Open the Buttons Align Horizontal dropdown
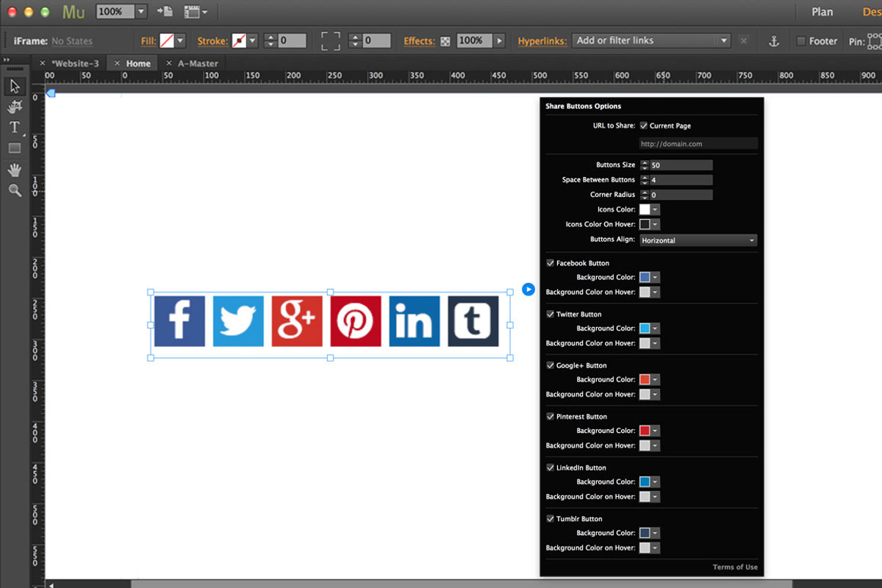Viewport: 882px width, 588px height. tap(698, 240)
